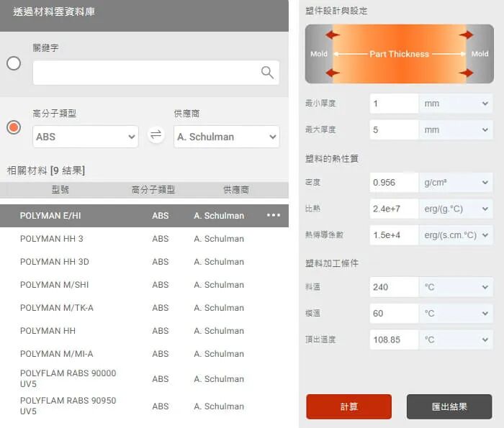Select the POLYMAN M/TK-A material row
This screenshot has height=428, width=504.
coord(144,308)
